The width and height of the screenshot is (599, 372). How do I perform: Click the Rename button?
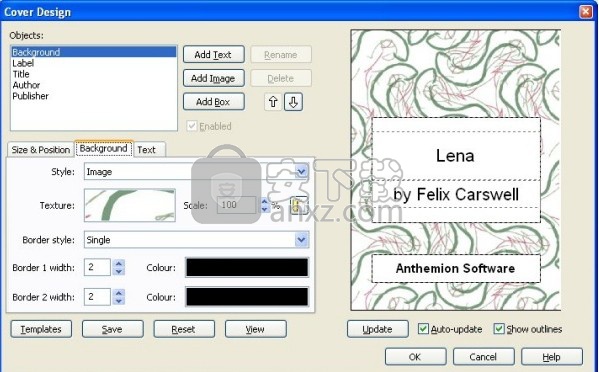[x=281, y=55]
